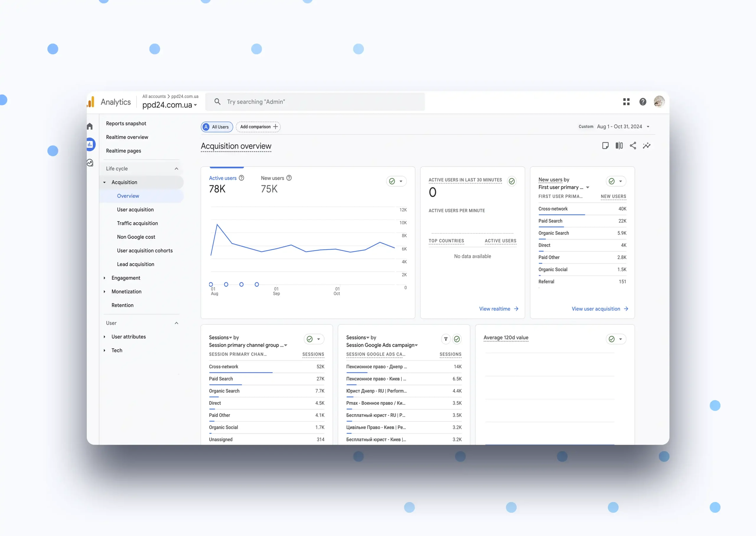
Task: Click View realtime link
Action: coord(498,309)
